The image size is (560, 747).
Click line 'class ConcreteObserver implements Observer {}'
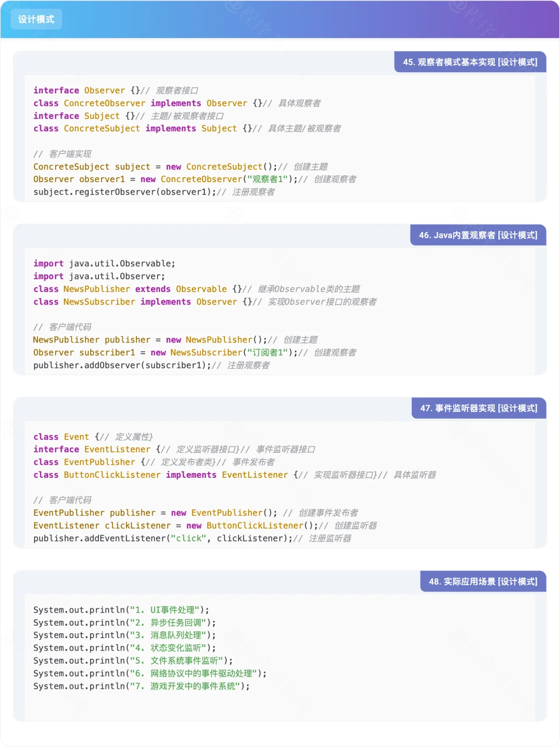[x=177, y=103]
